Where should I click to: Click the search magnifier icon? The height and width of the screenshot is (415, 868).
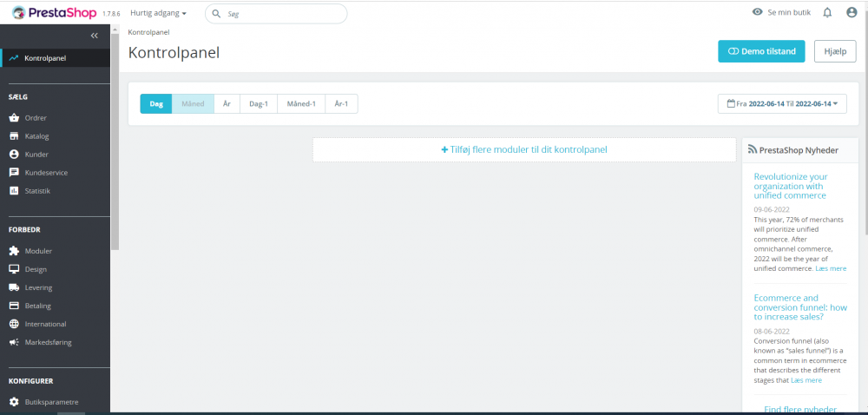(x=216, y=14)
